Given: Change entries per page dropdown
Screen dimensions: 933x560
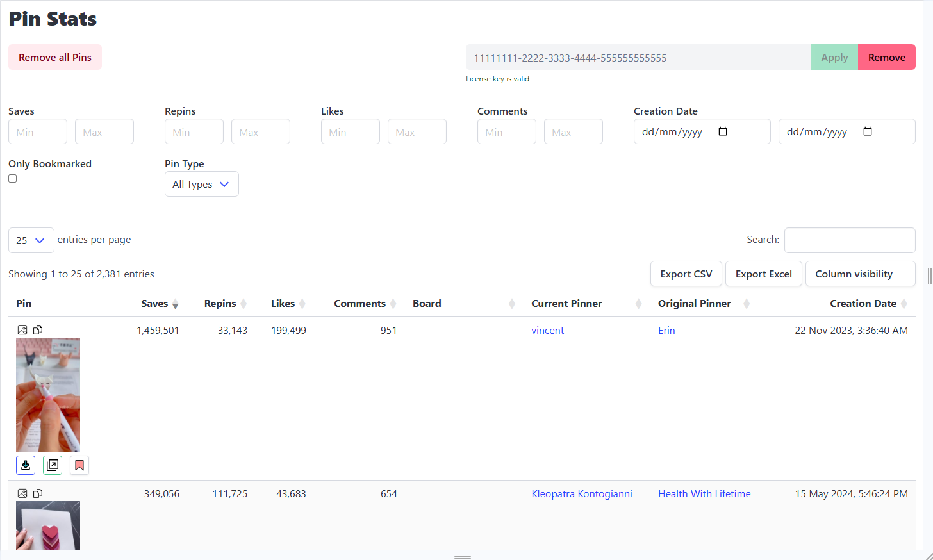Looking at the screenshot, I should click(x=31, y=240).
